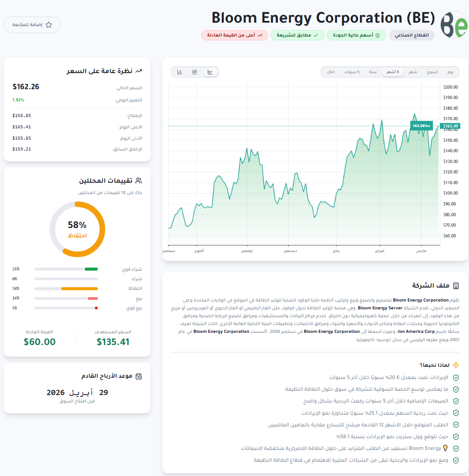Switch to bar chart icon
Image resolution: width=469 pixels, height=476 pixels.
click(180, 72)
